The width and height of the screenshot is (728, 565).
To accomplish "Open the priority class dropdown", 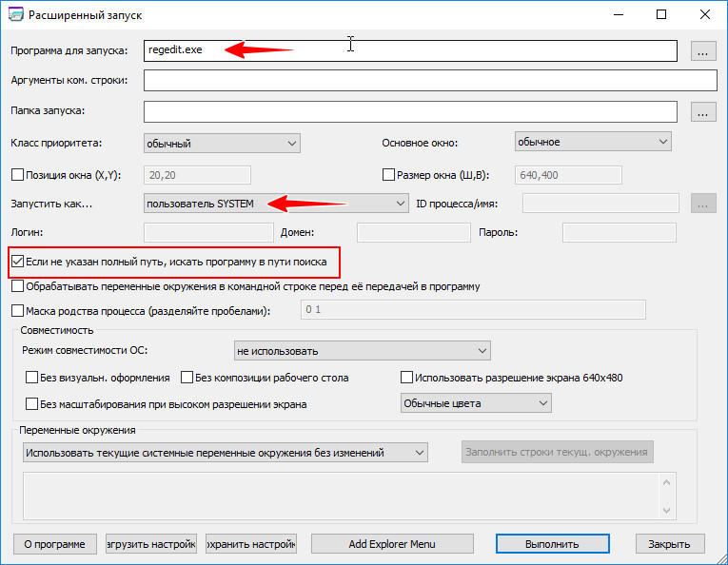I will 222,144.
